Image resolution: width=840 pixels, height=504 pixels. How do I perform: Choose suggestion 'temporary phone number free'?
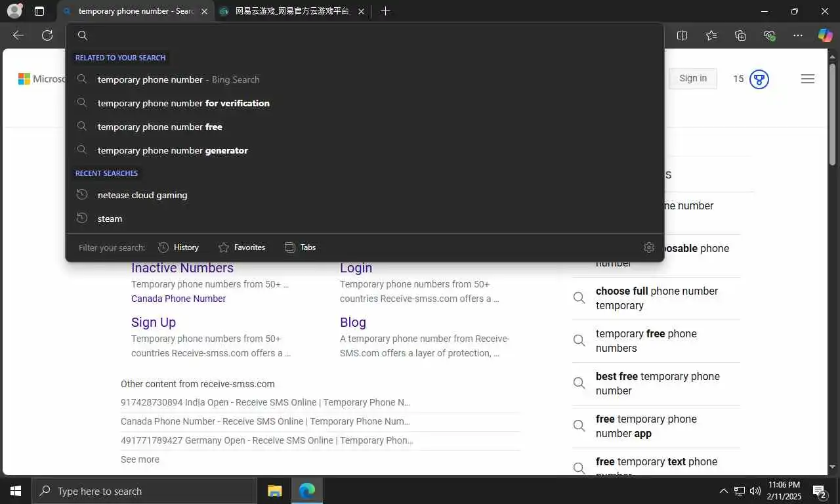tap(365, 127)
